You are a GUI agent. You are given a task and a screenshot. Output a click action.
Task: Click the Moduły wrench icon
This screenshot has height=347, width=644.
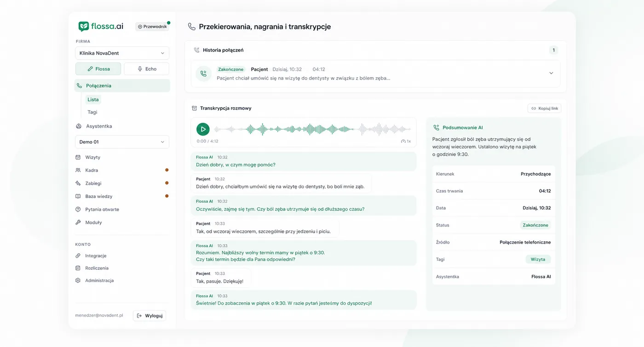pos(78,222)
